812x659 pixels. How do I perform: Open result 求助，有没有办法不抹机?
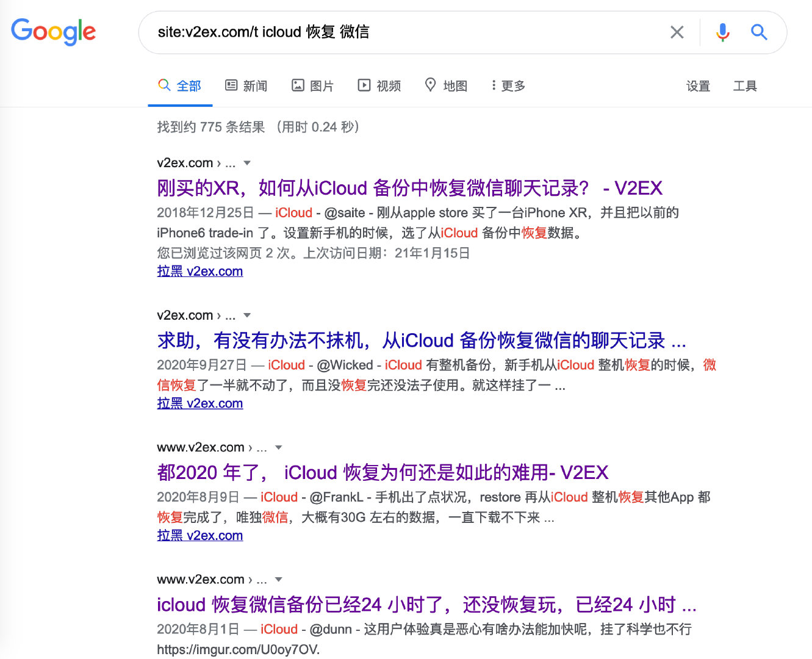[x=422, y=340]
